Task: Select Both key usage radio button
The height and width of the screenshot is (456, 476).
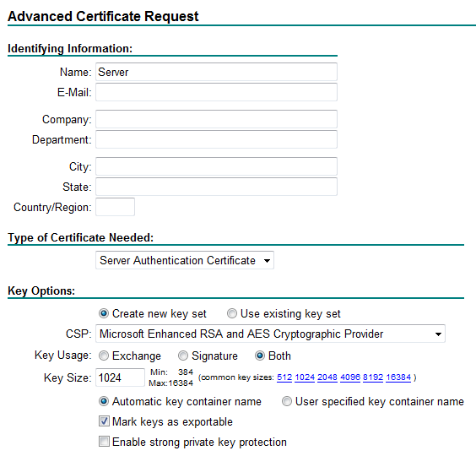Action: [260, 356]
